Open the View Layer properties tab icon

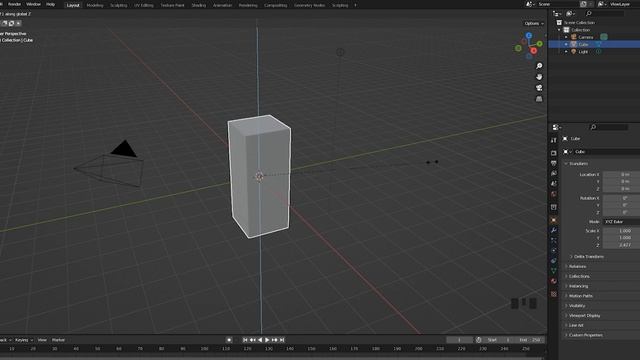[553, 173]
